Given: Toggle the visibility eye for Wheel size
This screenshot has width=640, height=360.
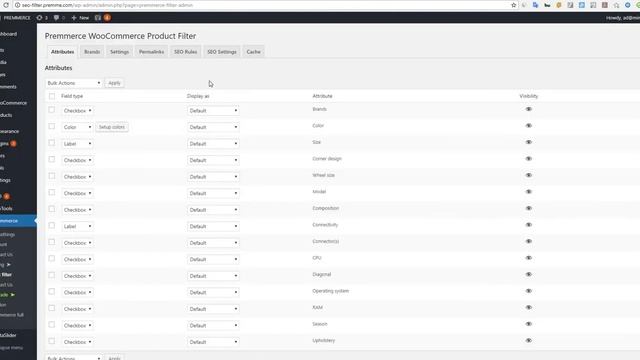Looking at the screenshot, I should [x=529, y=175].
